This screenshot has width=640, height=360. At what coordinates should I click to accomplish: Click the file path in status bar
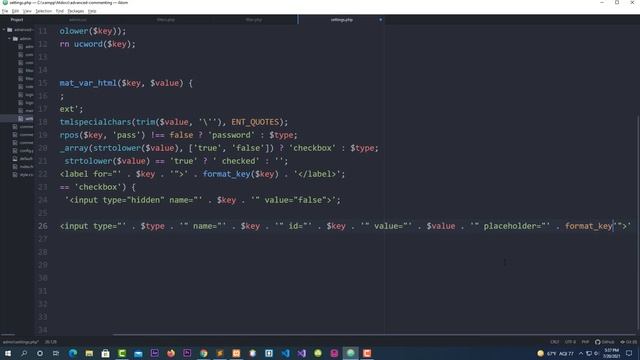[20, 342]
